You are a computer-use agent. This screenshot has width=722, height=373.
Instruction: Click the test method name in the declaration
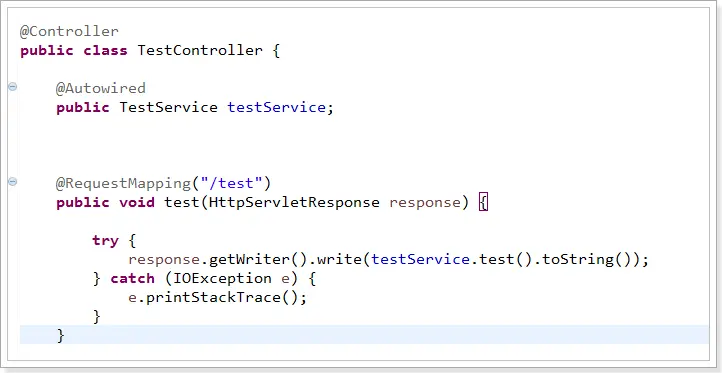182,203
